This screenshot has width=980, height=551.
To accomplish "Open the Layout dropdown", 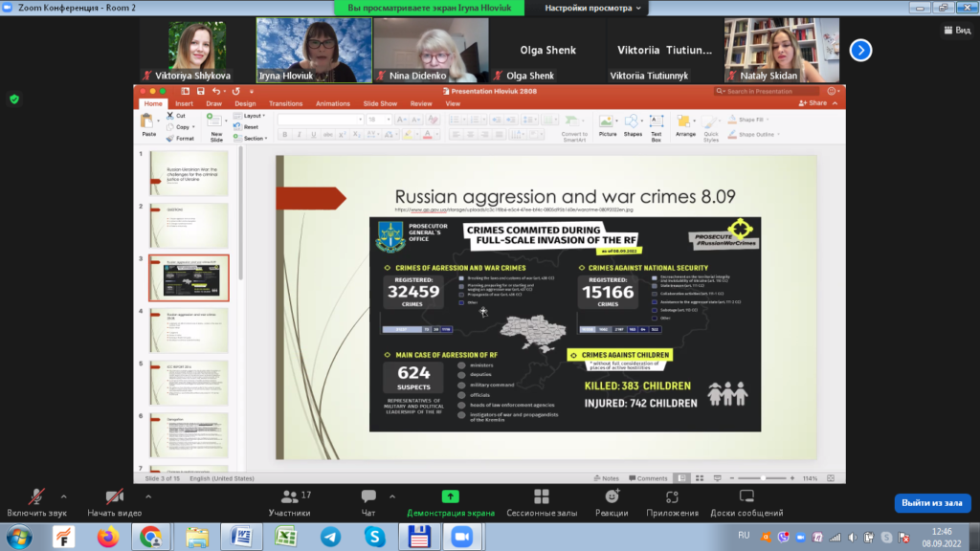I will (250, 116).
